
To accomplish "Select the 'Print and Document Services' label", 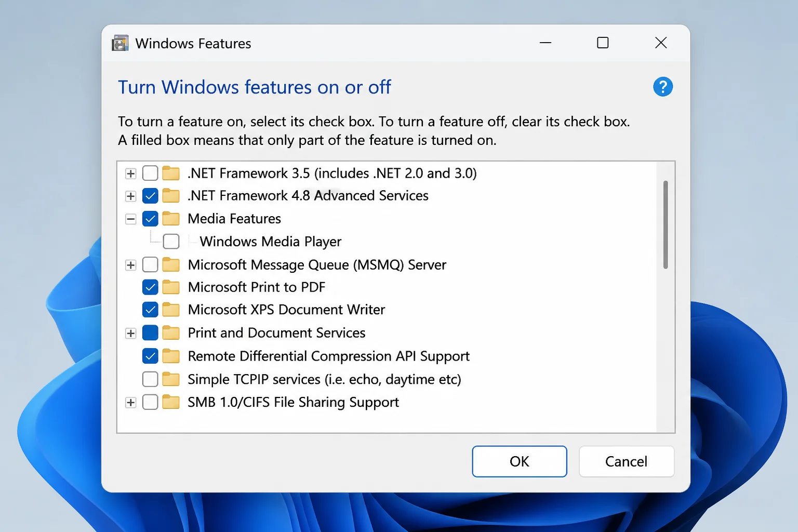I will click(x=276, y=333).
